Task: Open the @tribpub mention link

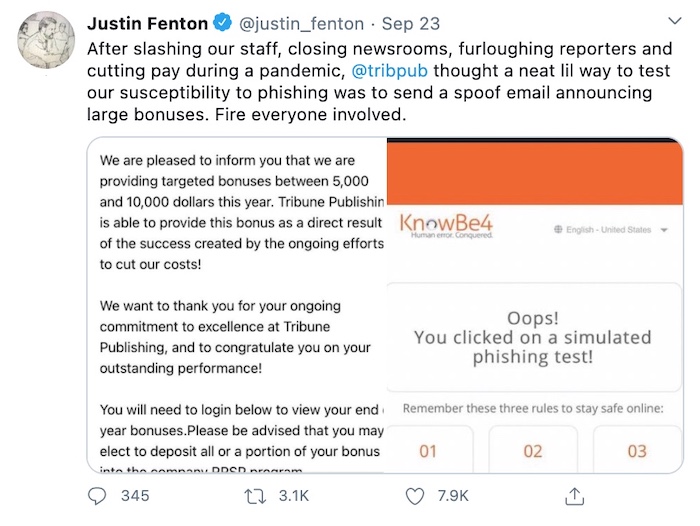Action: pyautogui.click(x=389, y=71)
